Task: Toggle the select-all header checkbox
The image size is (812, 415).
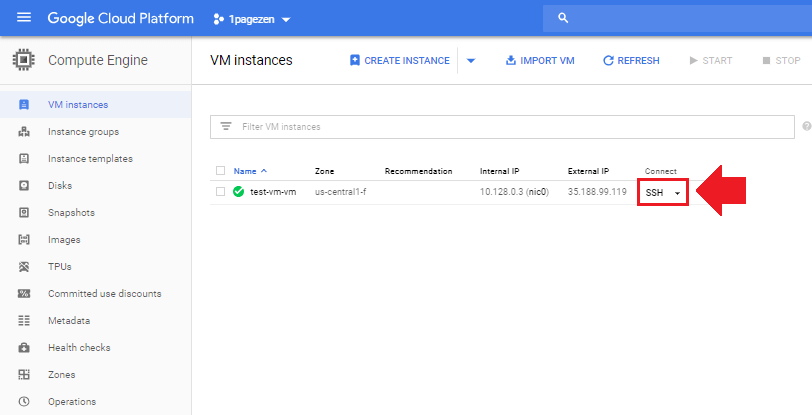Action: [221, 170]
